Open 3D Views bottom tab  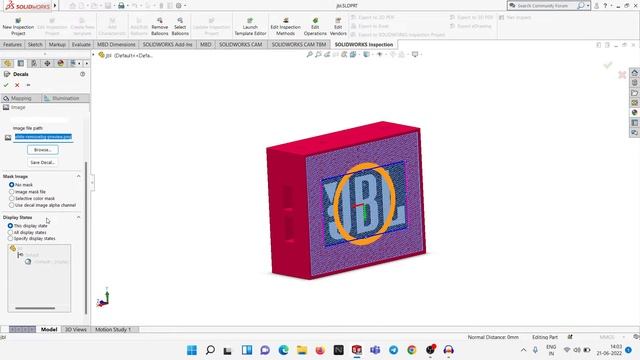click(x=76, y=329)
